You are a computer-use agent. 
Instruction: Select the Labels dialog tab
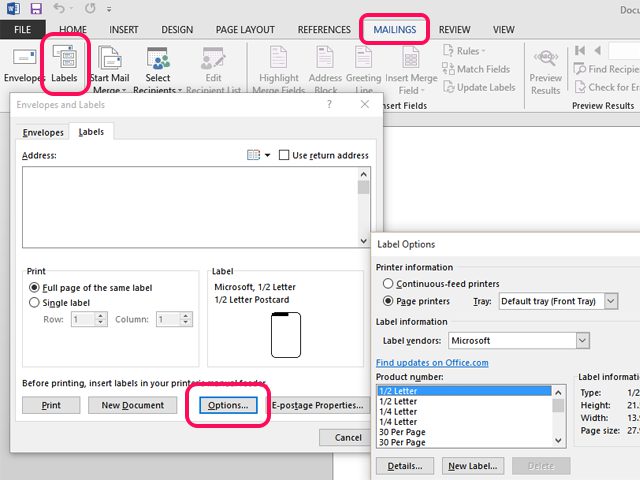tap(91, 132)
